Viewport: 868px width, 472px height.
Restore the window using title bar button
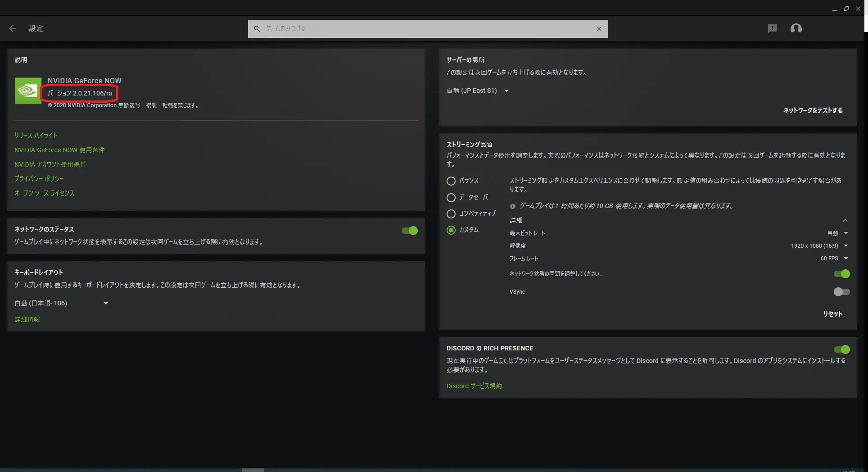846,8
